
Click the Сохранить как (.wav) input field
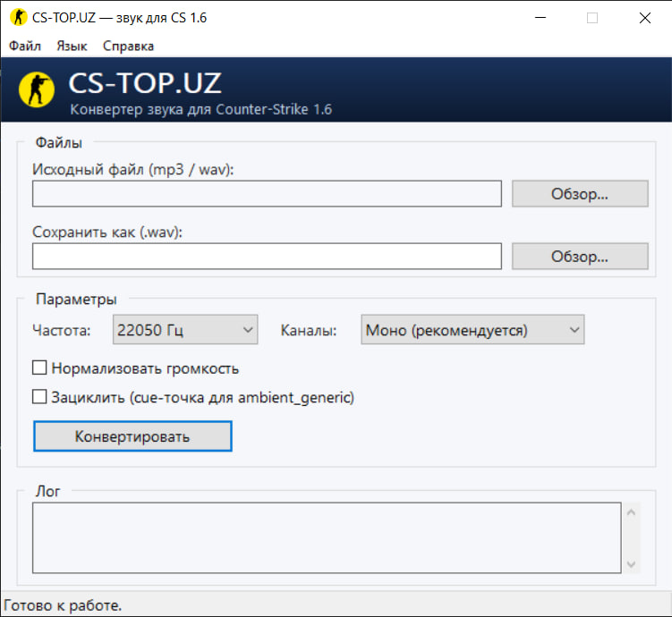[267, 256]
